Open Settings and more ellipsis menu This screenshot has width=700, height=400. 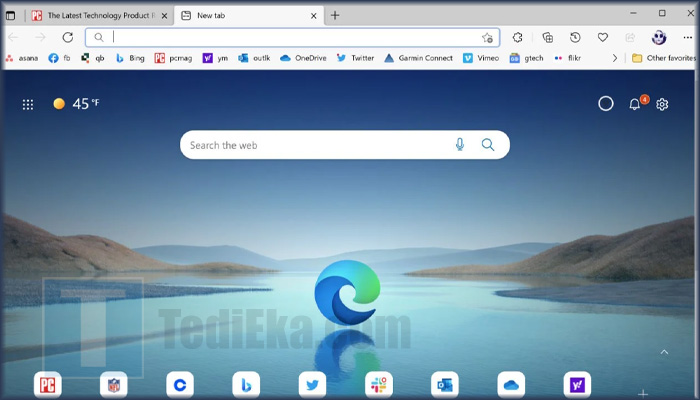(x=688, y=38)
